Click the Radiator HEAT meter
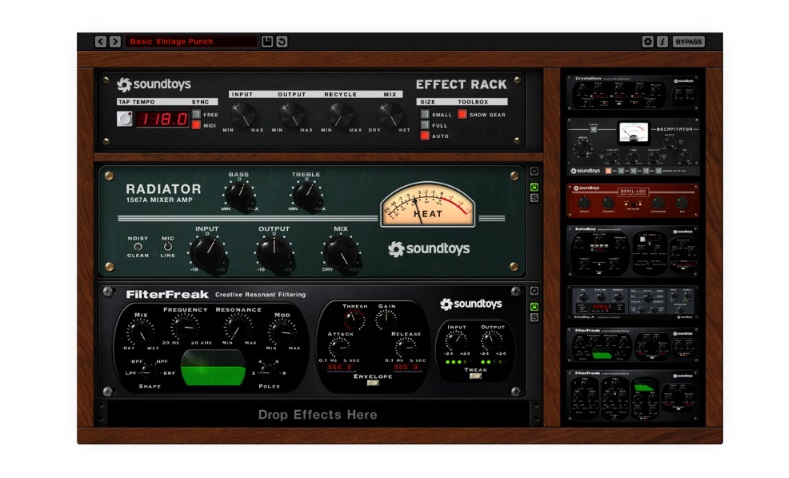The height and width of the screenshot is (478, 789). [428, 205]
